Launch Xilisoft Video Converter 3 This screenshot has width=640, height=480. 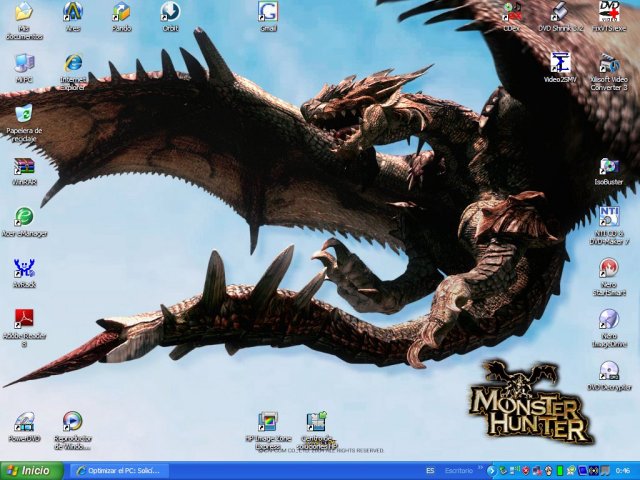pyautogui.click(x=609, y=64)
